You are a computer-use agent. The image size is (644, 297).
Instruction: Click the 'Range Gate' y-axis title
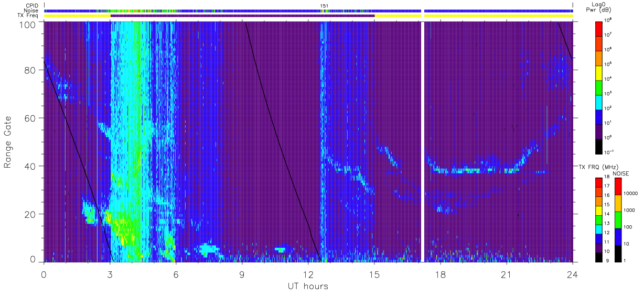8,142
